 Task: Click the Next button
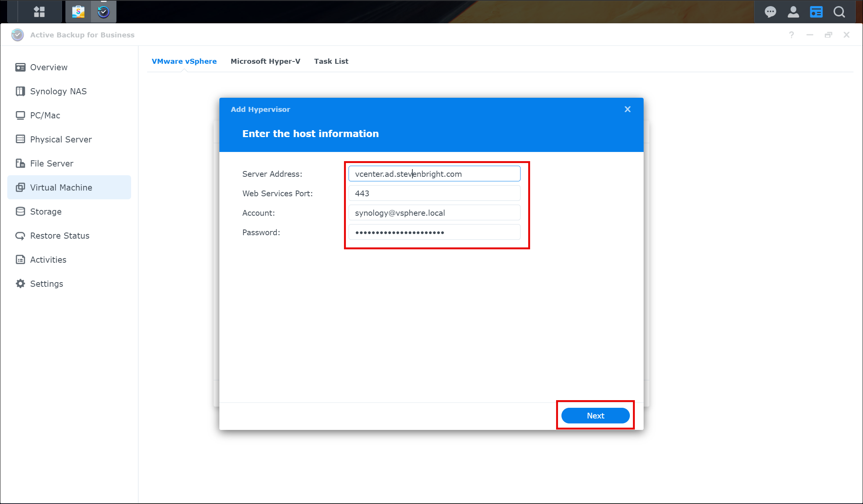[595, 415]
